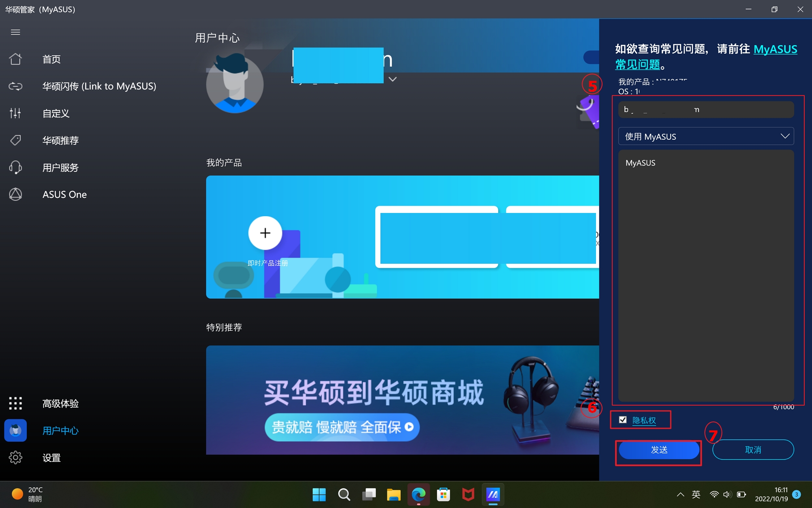This screenshot has height=508, width=812.
Task: Open Microsoft Store from taskbar
Action: point(443,495)
